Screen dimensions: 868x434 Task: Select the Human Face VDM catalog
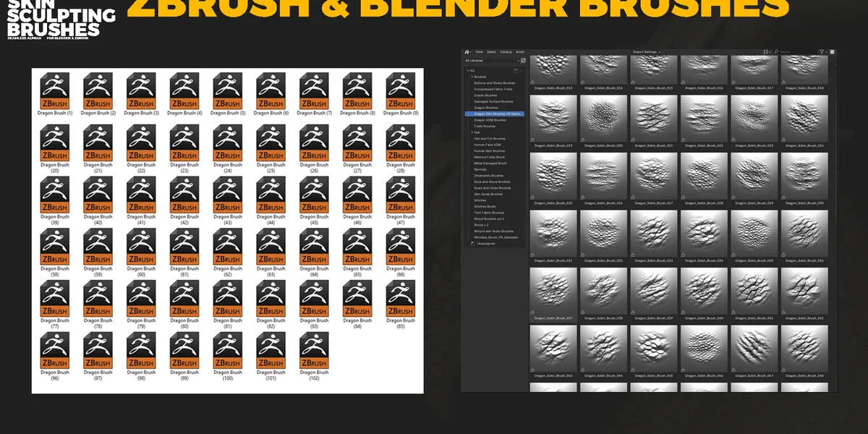tap(487, 145)
